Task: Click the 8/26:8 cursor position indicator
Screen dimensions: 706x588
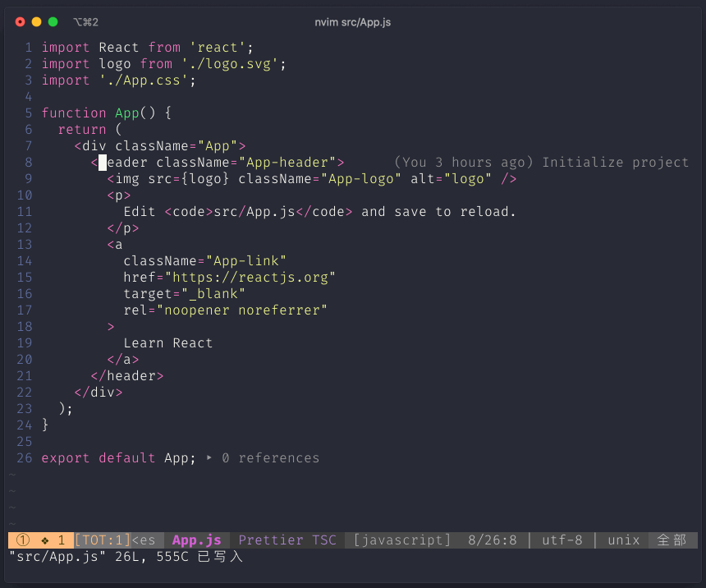Action: pos(492,540)
